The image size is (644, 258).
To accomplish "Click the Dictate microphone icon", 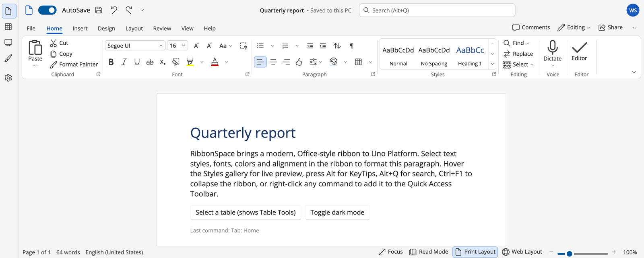I will pos(553,47).
